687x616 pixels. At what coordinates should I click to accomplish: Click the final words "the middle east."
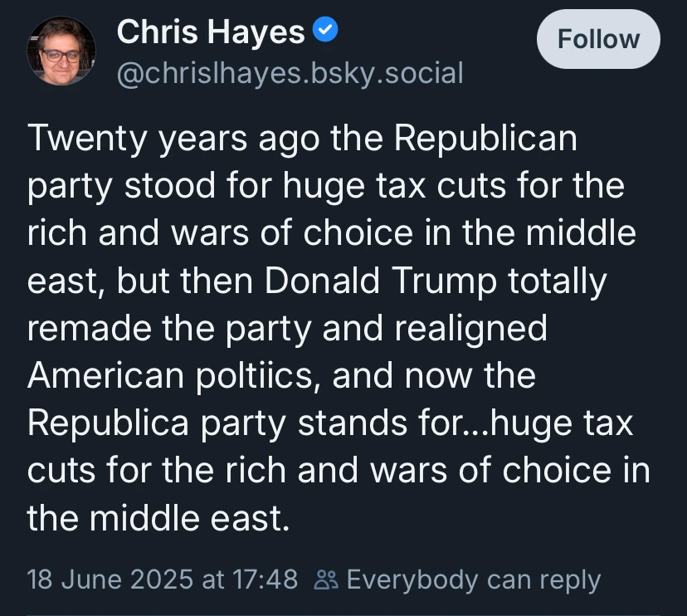coord(158,519)
